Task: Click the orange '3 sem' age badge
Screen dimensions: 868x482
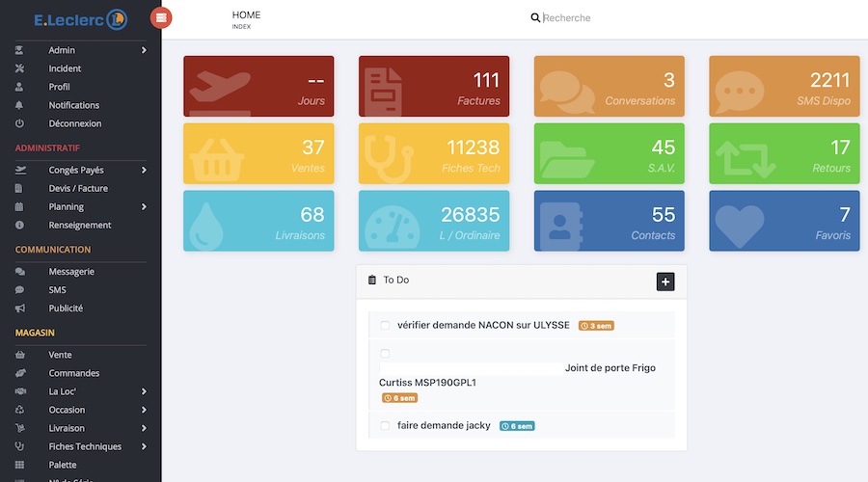Action: click(596, 326)
